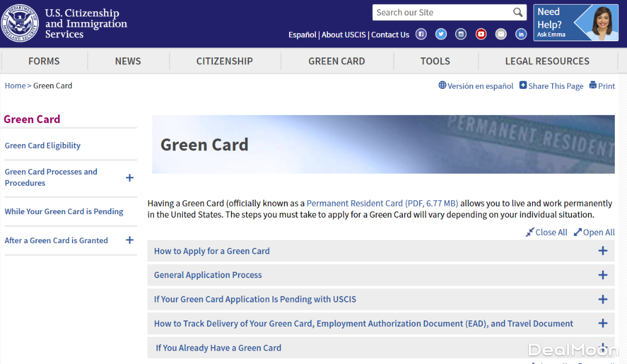Click the search magnifying glass icon
This screenshot has width=627, height=364.
(518, 13)
